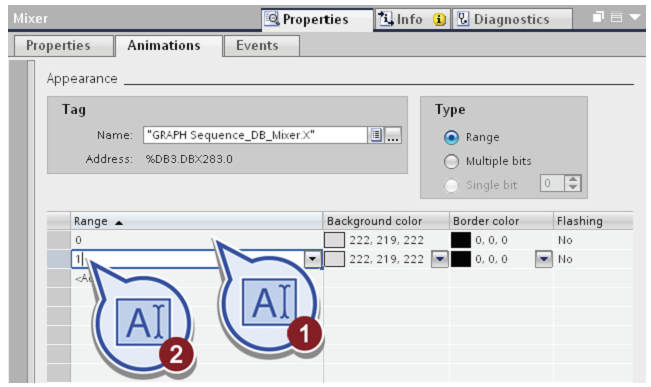
Task: Click the Border color column header
Action: coord(501,221)
